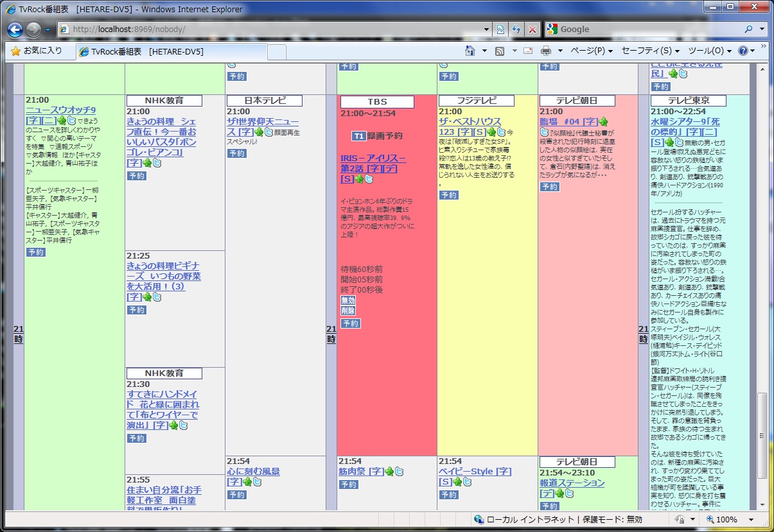Click the フジテレビ channel header

tap(477, 101)
